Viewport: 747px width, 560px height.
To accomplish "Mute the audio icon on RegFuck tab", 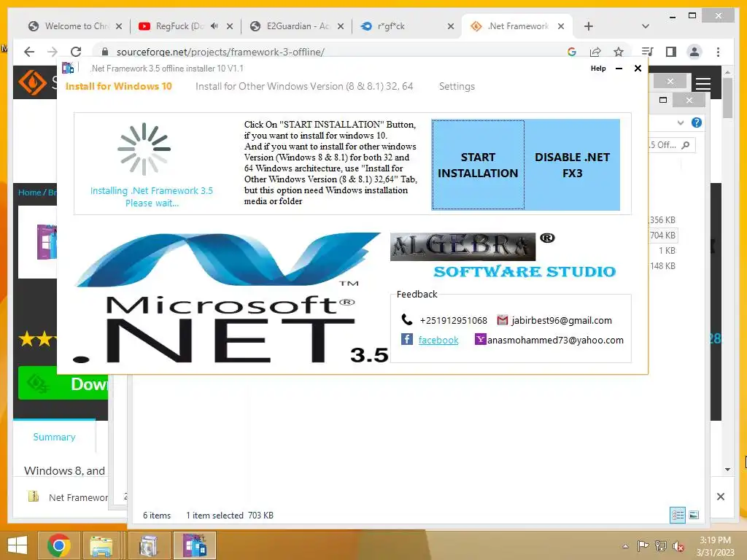I will pyautogui.click(x=214, y=26).
